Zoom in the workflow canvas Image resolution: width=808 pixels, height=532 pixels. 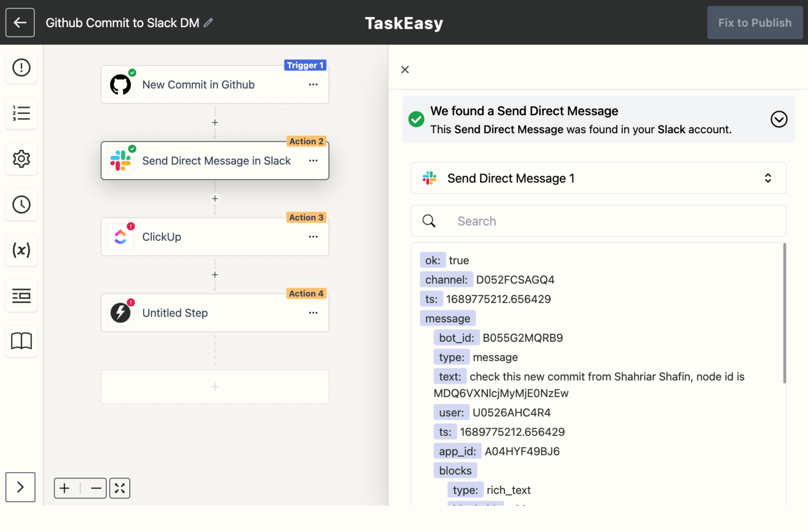coord(65,488)
